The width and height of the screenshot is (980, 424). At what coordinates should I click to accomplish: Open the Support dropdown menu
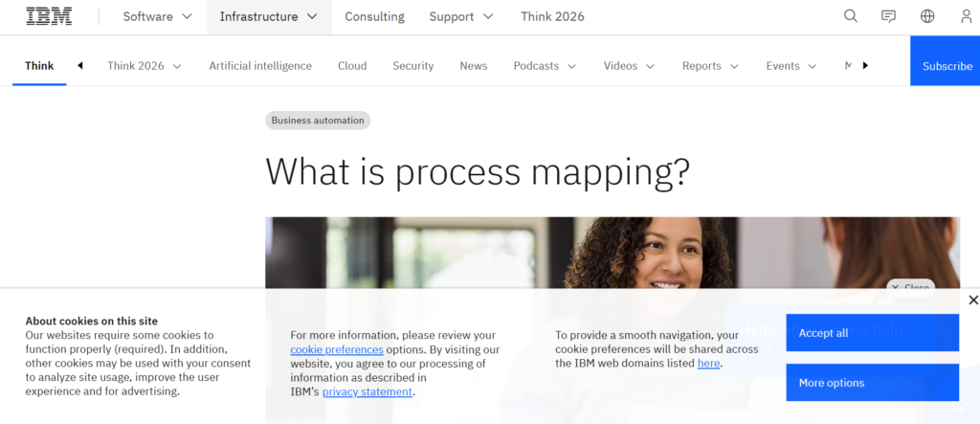(x=460, y=16)
